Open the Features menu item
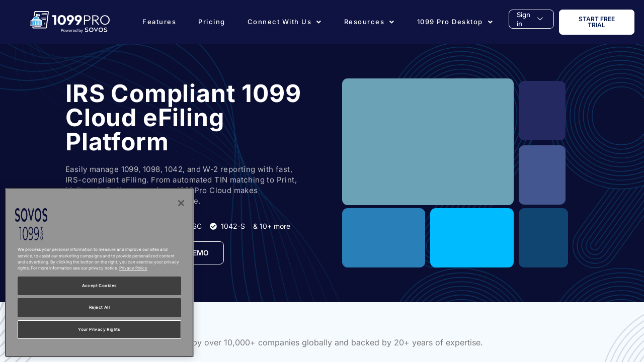The width and height of the screenshot is (644, 362). point(159,22)
